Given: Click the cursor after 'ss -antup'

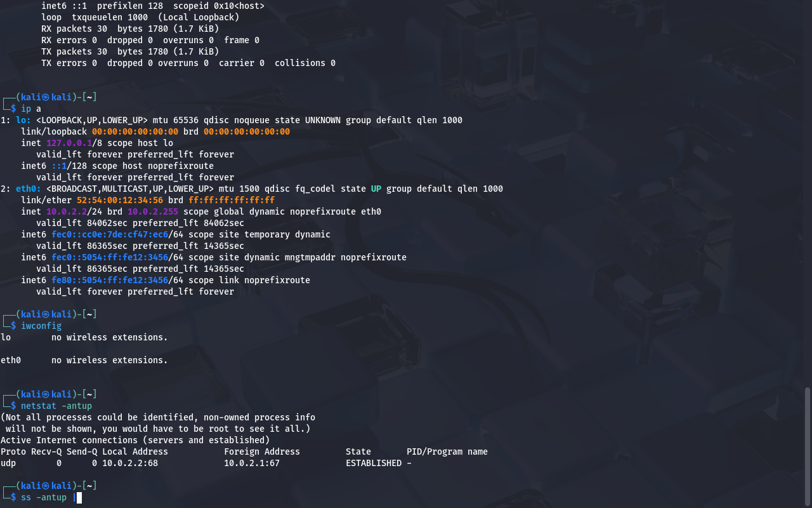Looking at the screenshot, I should [79, 497].
